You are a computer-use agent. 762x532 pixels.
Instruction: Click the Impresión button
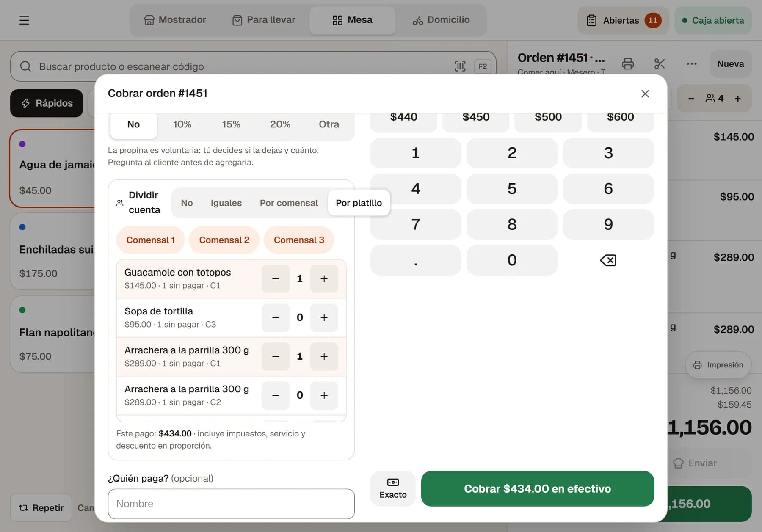point(718,365)
